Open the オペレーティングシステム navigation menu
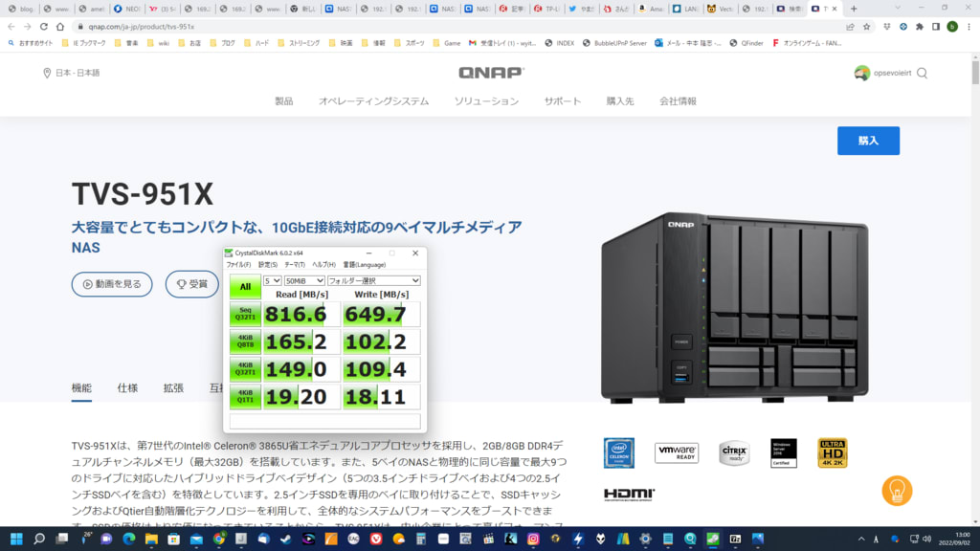This screenshot has width=980, height=551. click(374, 101)
